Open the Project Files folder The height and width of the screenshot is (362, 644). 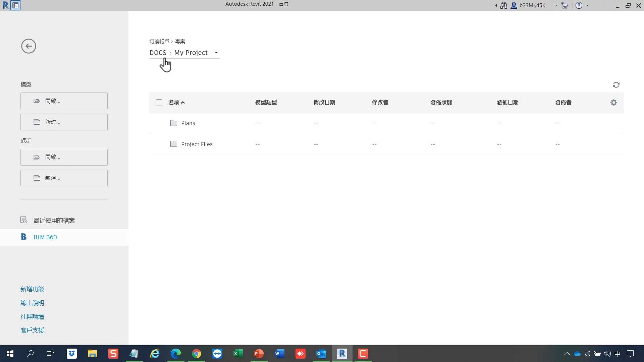coord(197,144)
